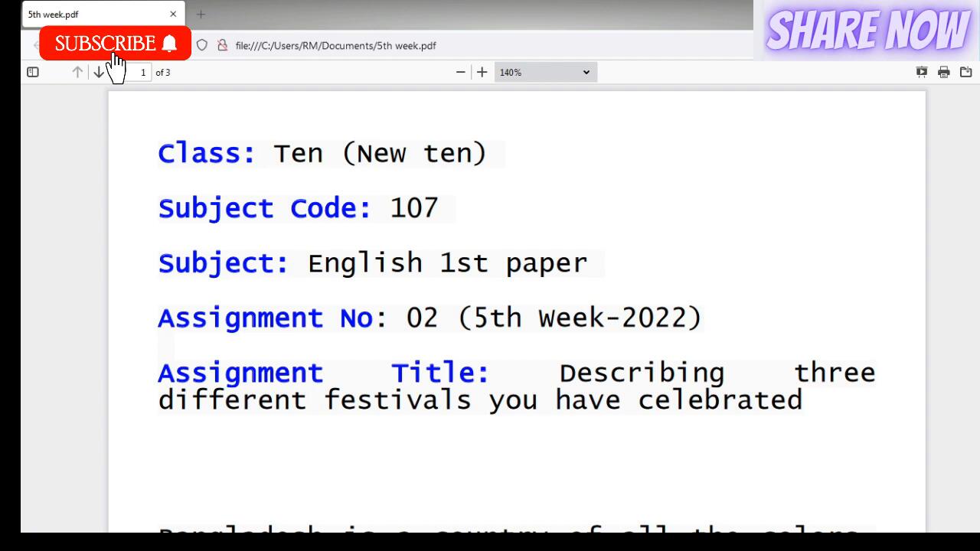The image size is (980, 551).
Task: Save the PDF with the download icon
Action: coord(966,72)
